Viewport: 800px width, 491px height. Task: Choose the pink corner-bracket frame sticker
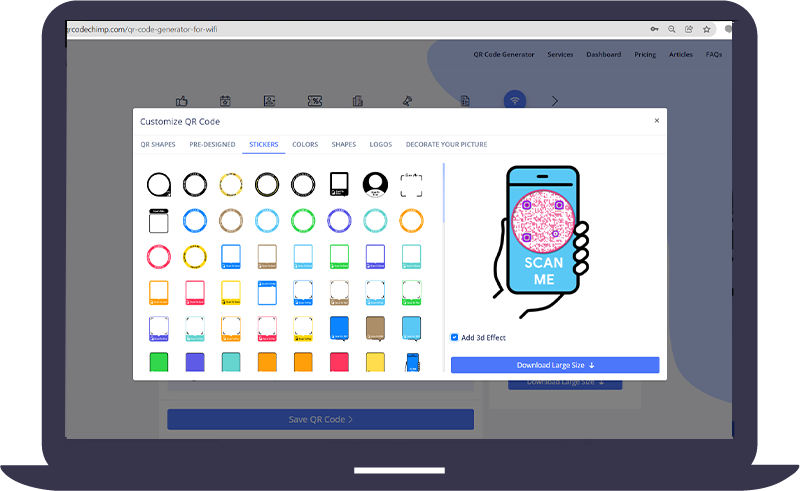click(x=267, y=329)
